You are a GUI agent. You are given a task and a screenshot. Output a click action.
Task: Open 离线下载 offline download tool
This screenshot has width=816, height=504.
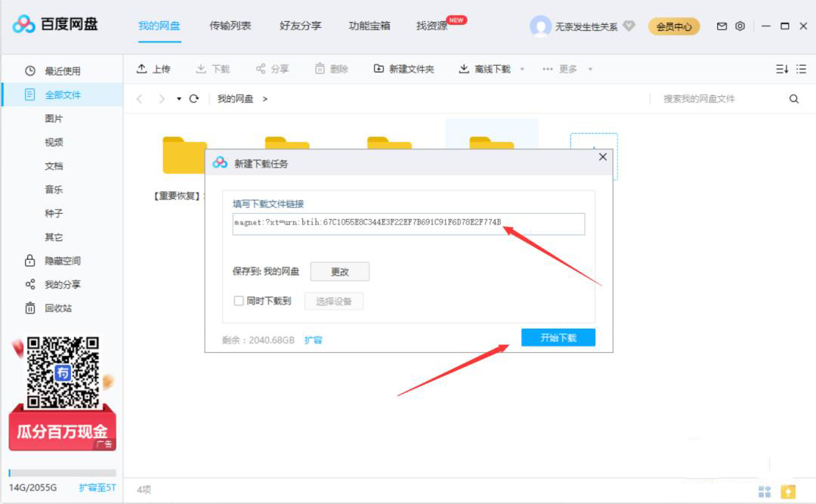(x=484, y=68)
